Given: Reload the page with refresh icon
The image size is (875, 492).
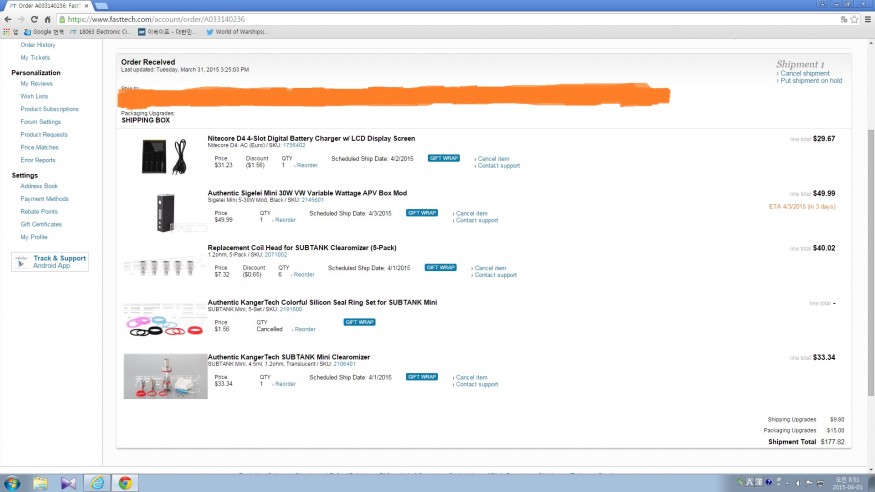Looking at the screenshot, I should point(34,19).
